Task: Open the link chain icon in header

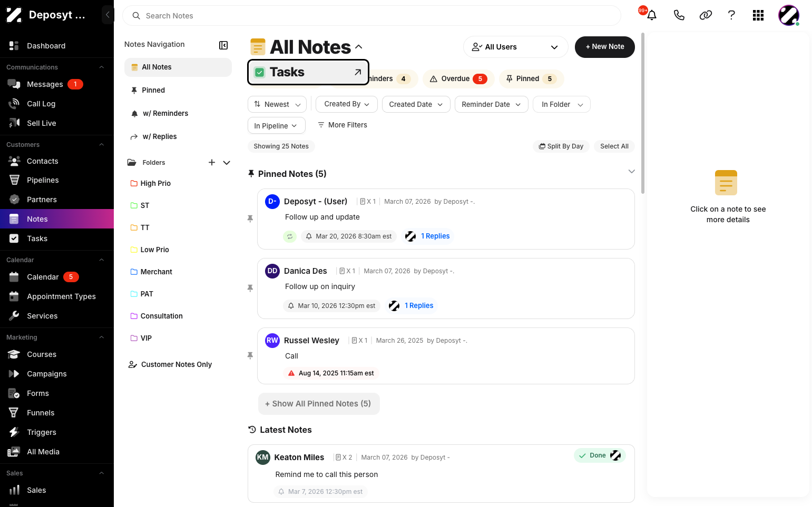Action: (706, 15)
